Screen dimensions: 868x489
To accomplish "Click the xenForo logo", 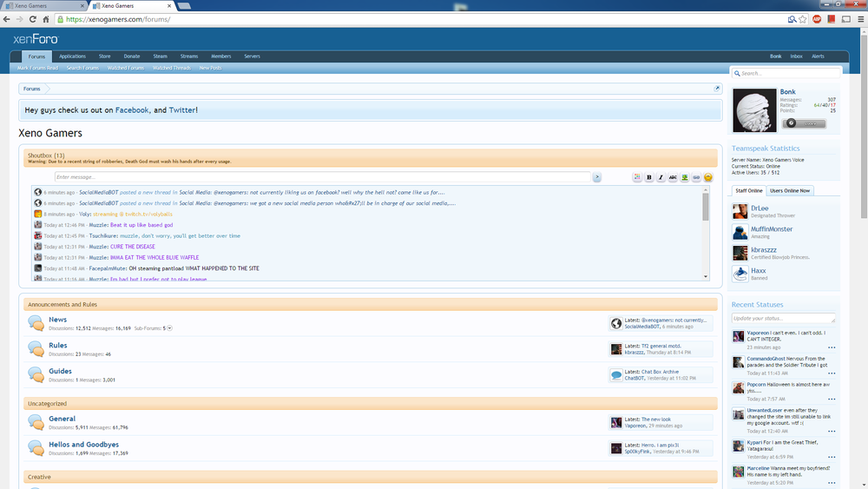I will click(x=36, y=39).
